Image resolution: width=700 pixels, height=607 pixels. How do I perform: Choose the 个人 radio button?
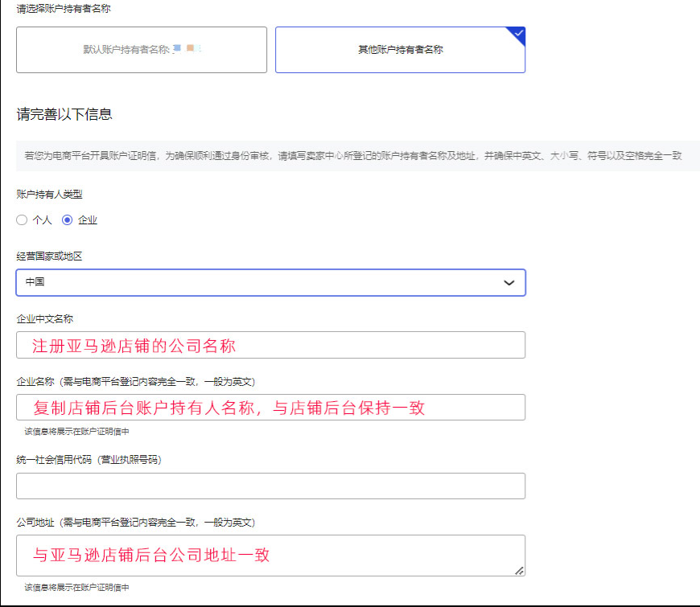pos(22,219)
